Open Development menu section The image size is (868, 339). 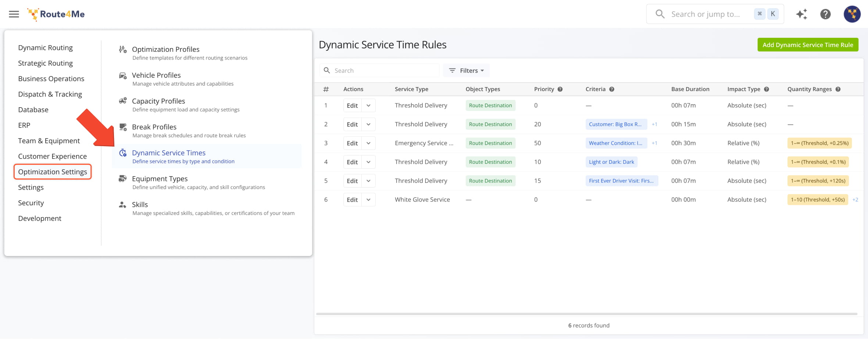tap(40, 219)
